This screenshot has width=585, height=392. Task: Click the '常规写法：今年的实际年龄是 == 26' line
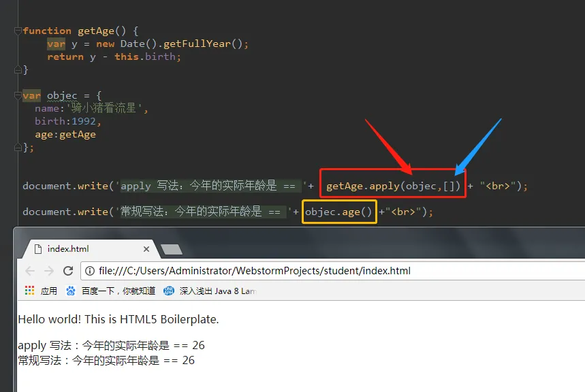point(106,360)
